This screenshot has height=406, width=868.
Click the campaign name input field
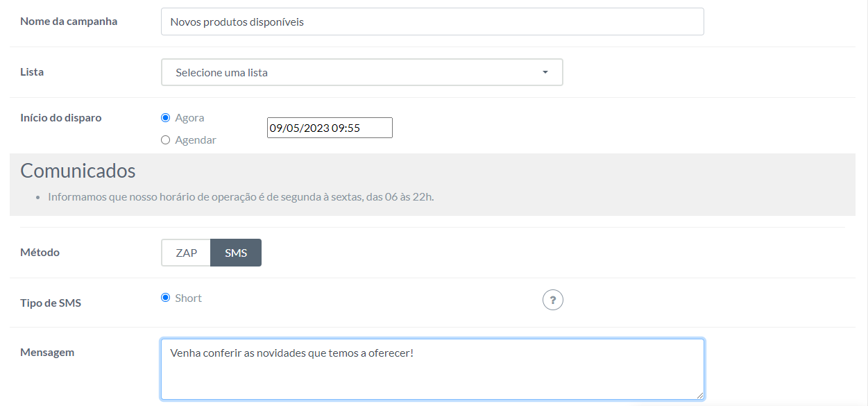pyautogui.click(x=432, y=22)
